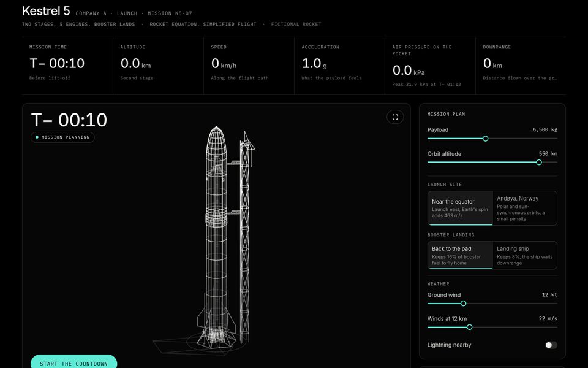Click the Downrange 0 km value

[492, 63]
